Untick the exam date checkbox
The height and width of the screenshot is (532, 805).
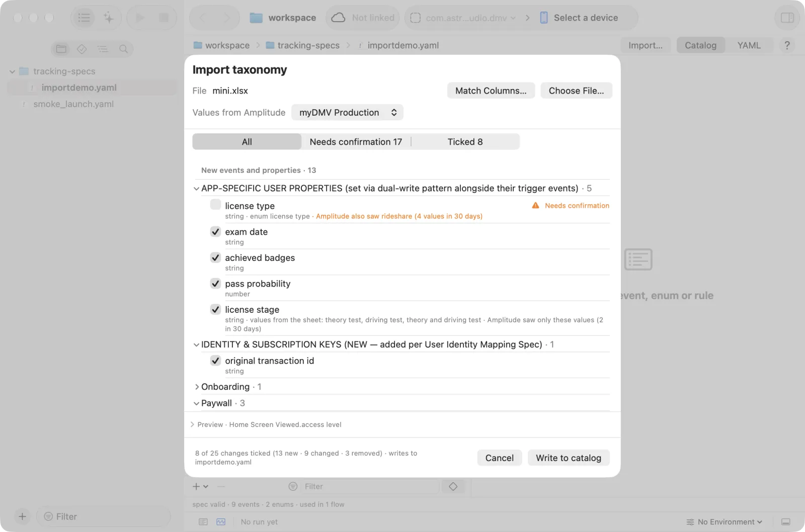(215, 231)
